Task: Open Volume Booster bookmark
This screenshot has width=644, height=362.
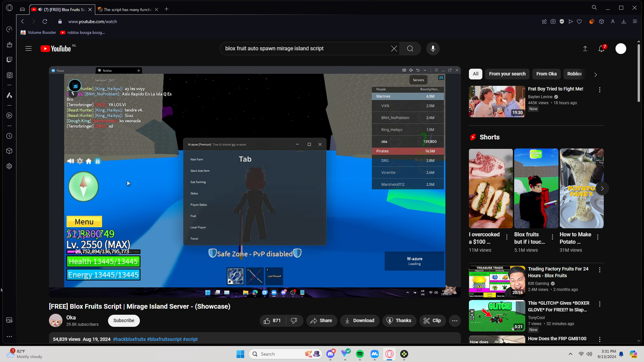Action: click(38, 33)
